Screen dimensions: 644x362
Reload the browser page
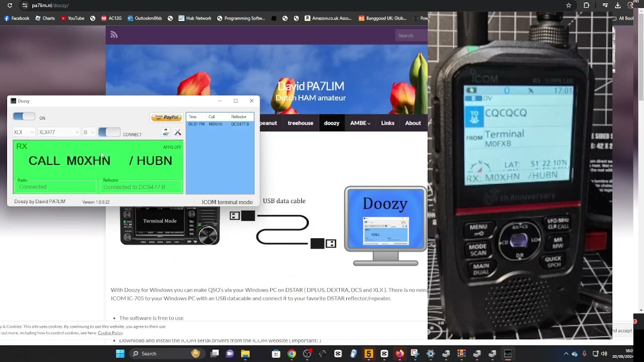[11, 5]
